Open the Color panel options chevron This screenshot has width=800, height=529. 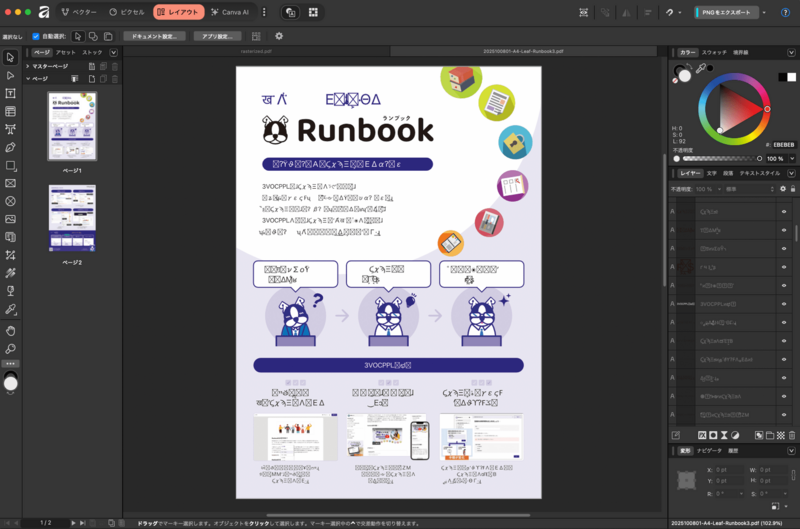791,53
